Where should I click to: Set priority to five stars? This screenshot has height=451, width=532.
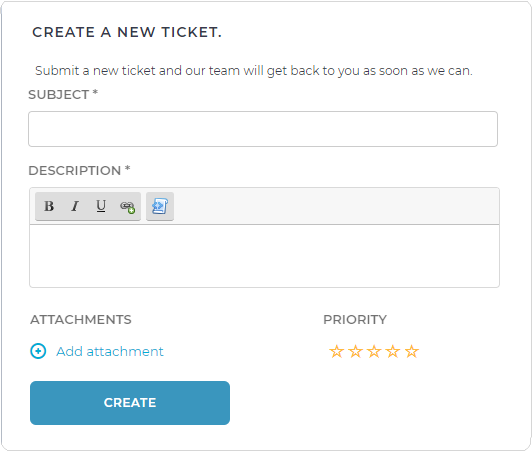[x=412, y=351]
